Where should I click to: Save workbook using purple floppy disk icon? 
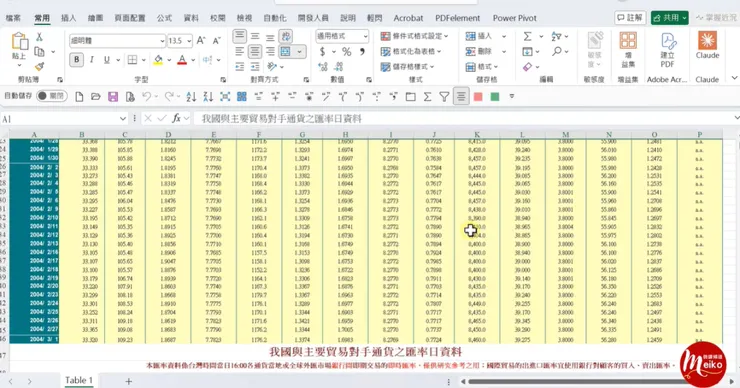[113, 97]
